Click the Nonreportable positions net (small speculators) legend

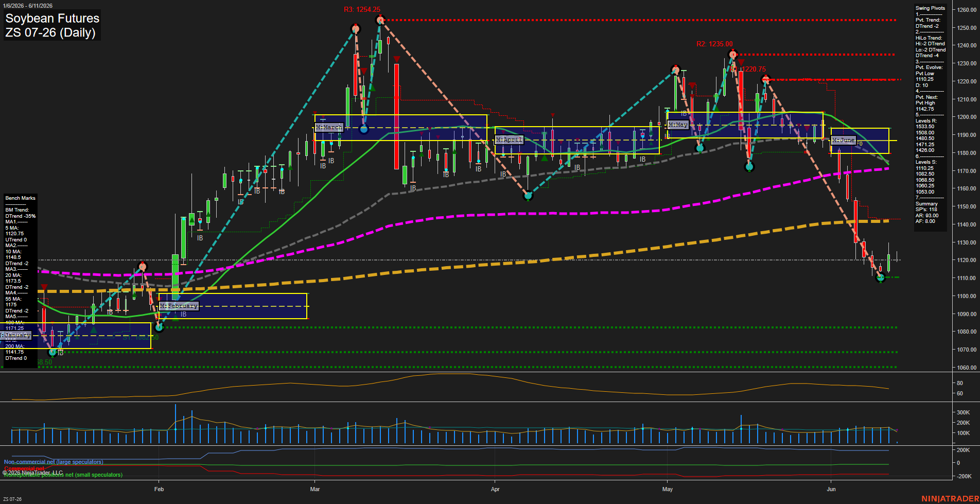(63, 475)
